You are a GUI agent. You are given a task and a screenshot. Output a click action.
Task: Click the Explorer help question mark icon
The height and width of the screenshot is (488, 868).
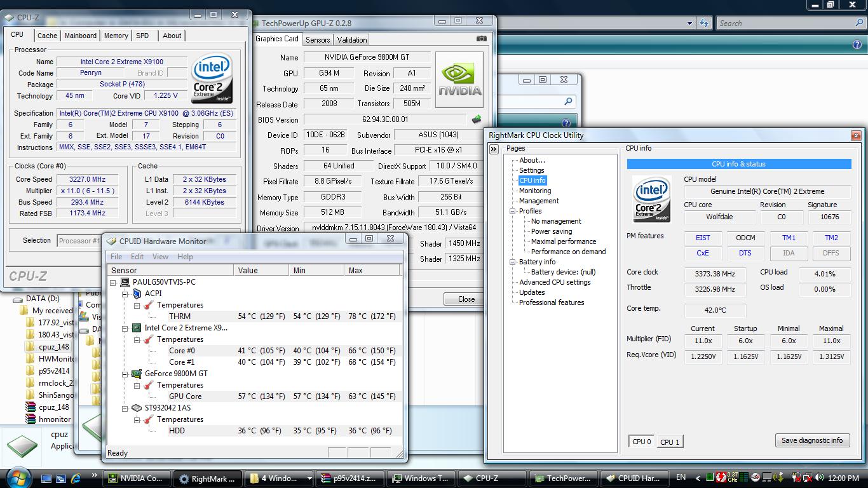tap(857, 44)
